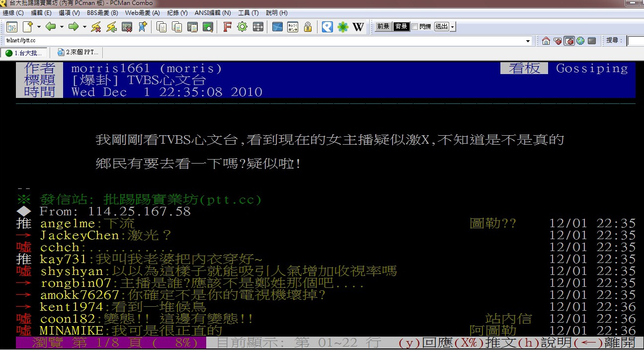Click the author name morris1661 (morris)
The image size is (644, 350).
[x=147, y=68]
